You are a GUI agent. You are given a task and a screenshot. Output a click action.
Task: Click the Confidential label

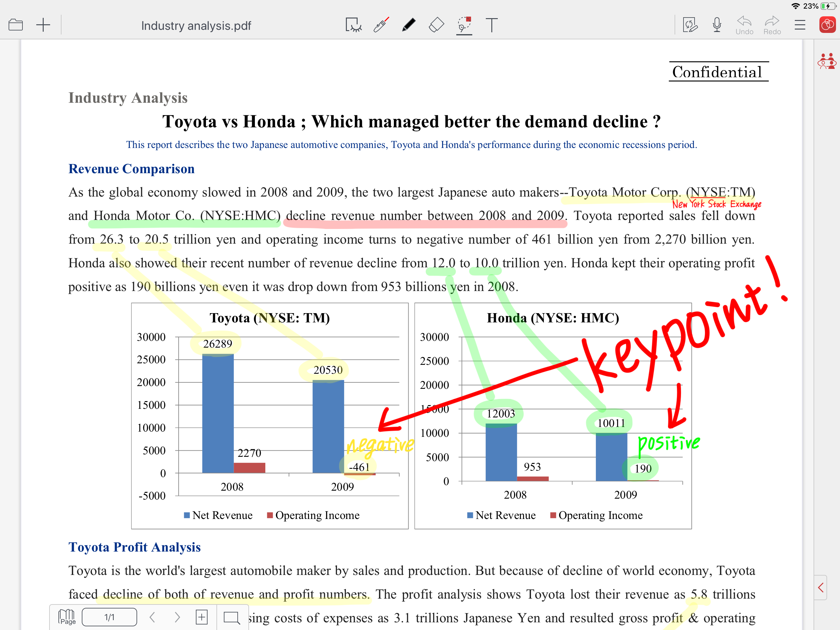[x=717, y=72]
